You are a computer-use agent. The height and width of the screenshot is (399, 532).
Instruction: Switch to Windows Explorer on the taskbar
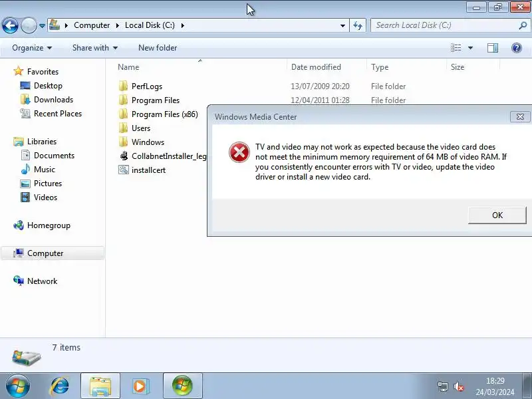coord(100,386)
